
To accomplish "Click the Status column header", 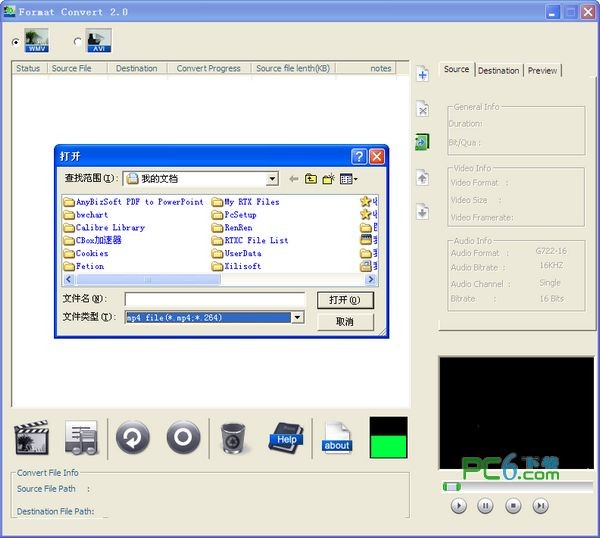I will point(28,68).
